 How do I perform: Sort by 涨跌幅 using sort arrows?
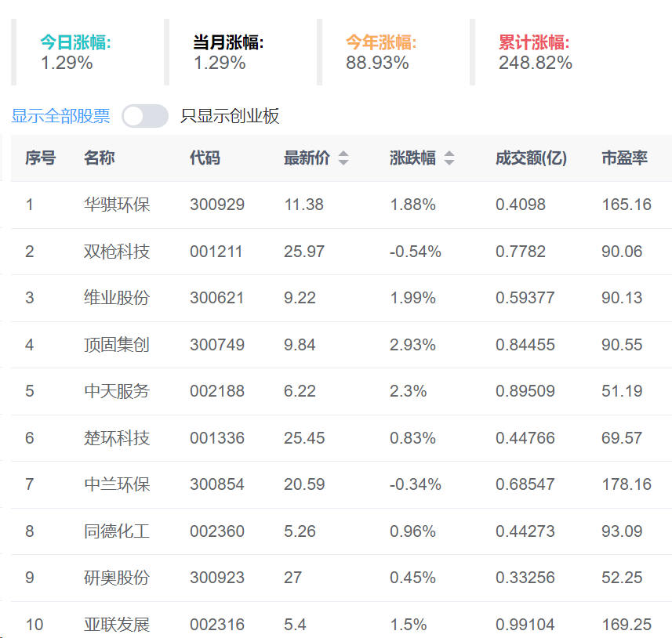[449, 158]
